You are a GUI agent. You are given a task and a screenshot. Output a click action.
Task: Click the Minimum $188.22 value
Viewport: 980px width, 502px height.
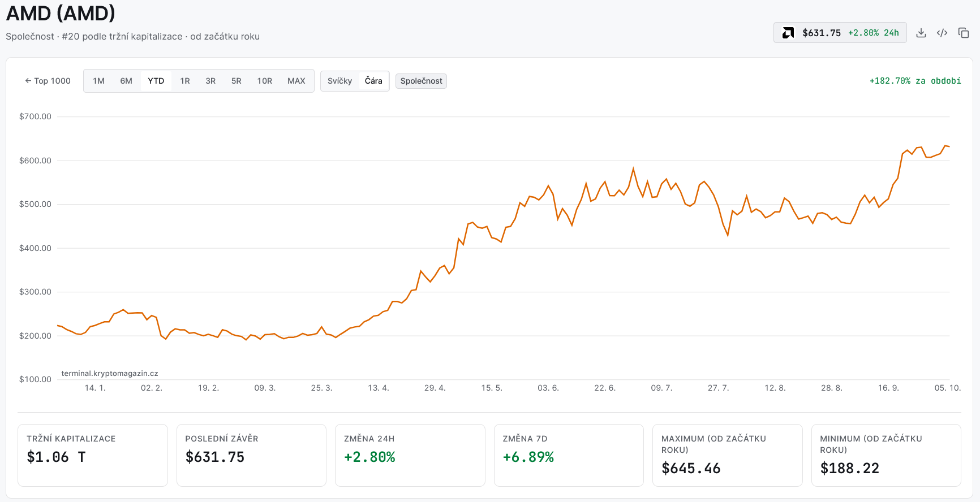click(x=850, y=468)
